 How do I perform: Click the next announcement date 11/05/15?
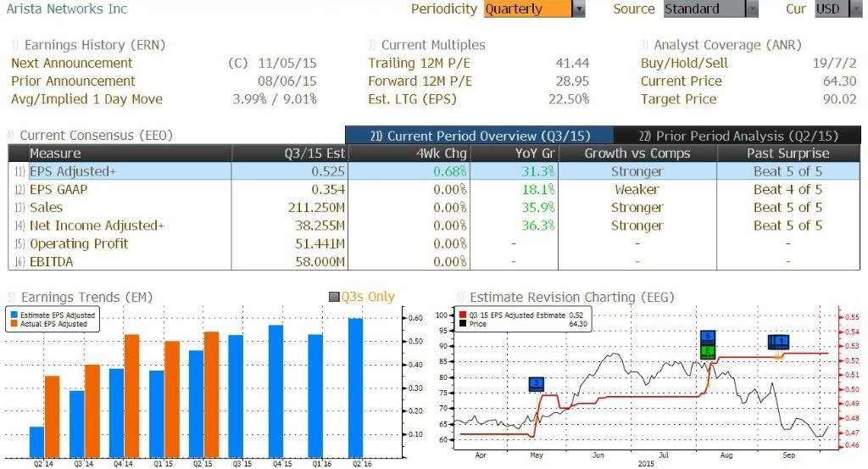[x=287, y=63]
